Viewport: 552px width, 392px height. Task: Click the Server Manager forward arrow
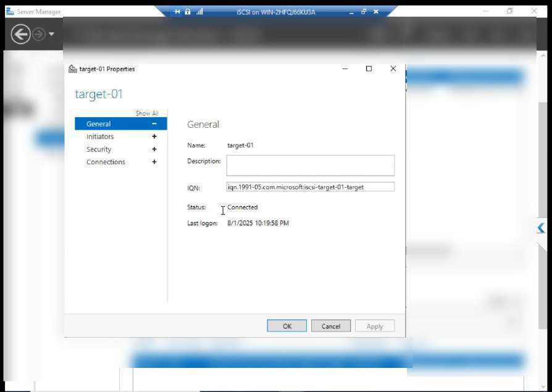click(x=39, y=34)
